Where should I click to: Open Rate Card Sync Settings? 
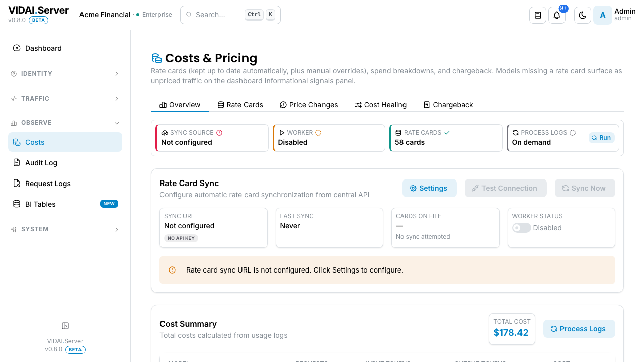click(x=430, y=188)
